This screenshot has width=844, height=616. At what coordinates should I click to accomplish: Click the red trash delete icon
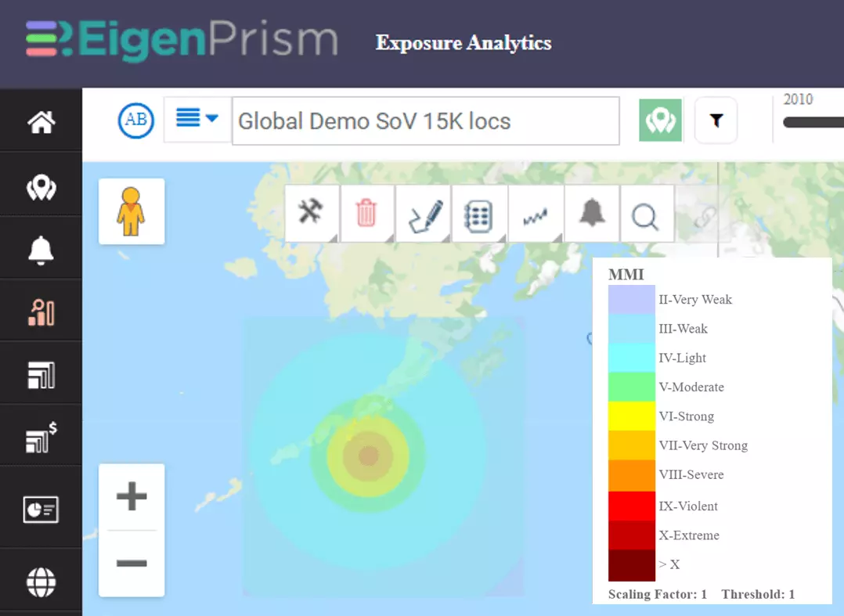(x=366, y=213)
